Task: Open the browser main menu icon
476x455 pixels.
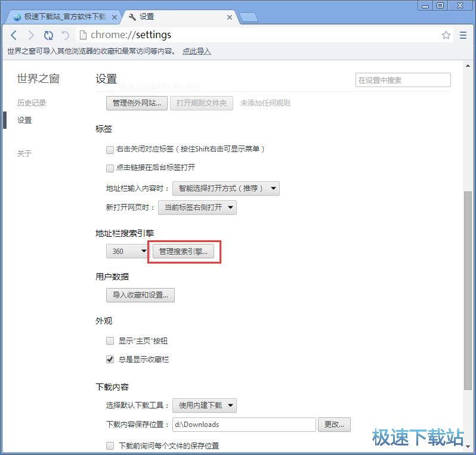Action: 463,35
